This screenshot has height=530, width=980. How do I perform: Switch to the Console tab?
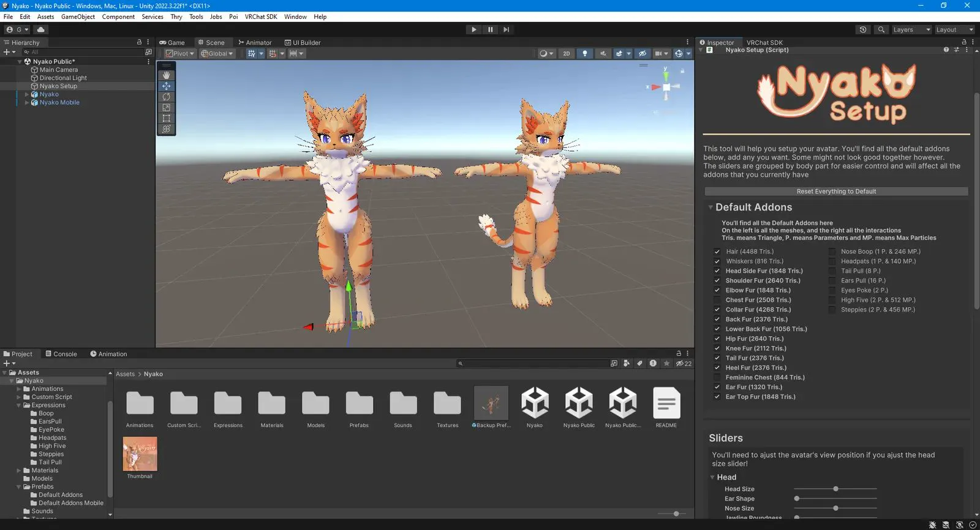point(61,354)
